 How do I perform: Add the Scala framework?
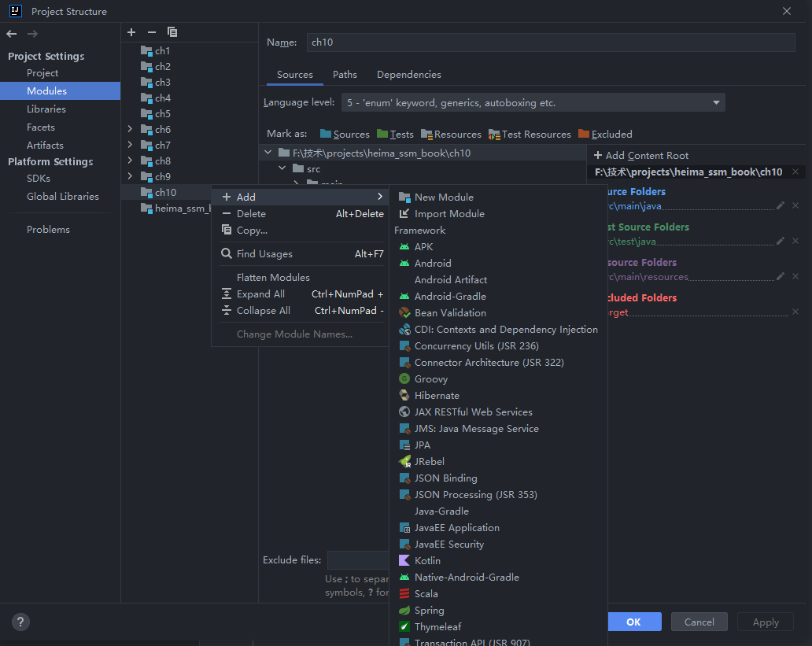[x=498, y=594]
